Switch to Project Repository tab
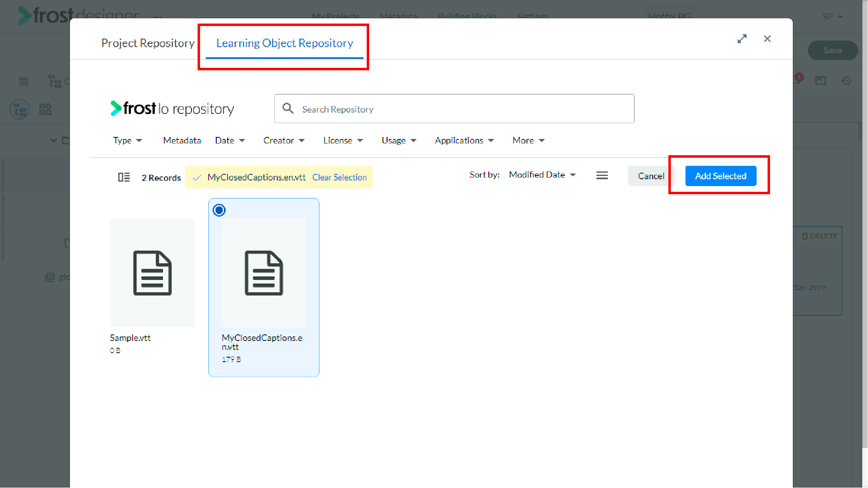The height and width of the screenshot is (488, 868). tap(148, 43)
